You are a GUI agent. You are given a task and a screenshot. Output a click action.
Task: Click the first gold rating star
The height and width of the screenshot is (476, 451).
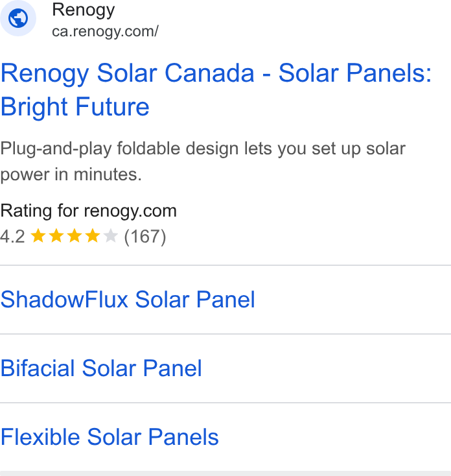tap(38, 236)
